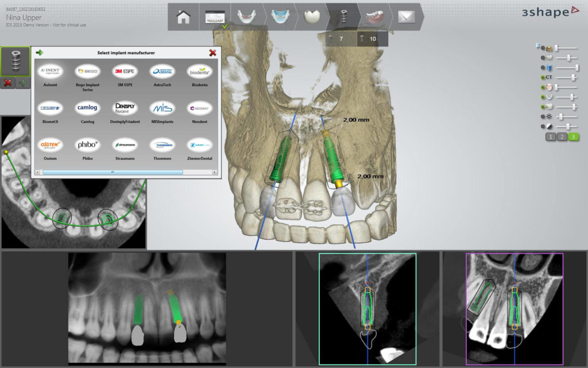588x368 pixels.
Task: Toggle visibility of the tooth scan layer
Action: [x=543, y=106]
